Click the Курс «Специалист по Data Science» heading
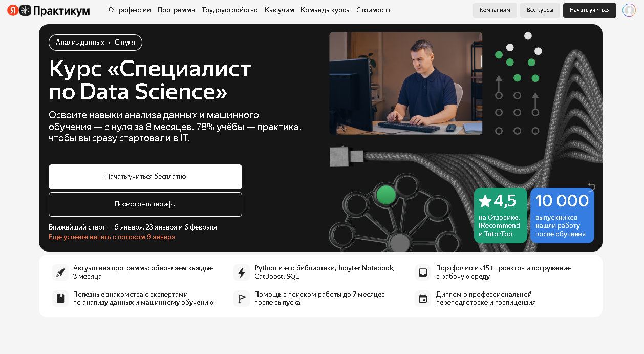Image resolution: width=644 pixels, height=354 pixels. pyautogui.click(x=150, y=80)
